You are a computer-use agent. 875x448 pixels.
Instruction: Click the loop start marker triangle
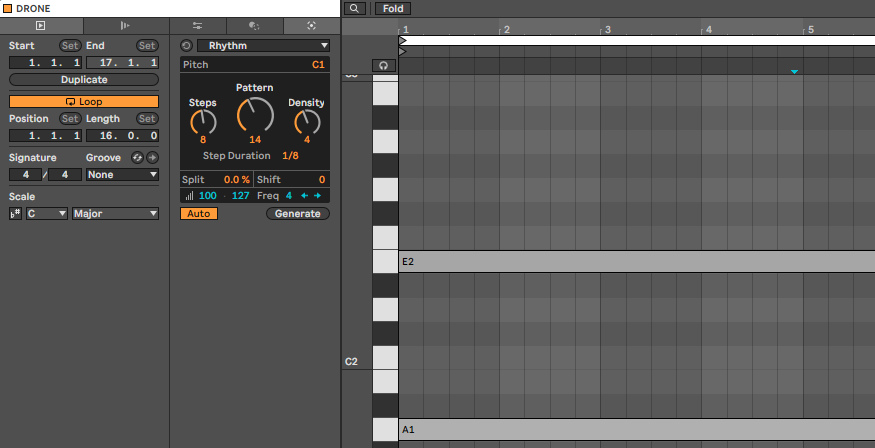pos(403,40)
